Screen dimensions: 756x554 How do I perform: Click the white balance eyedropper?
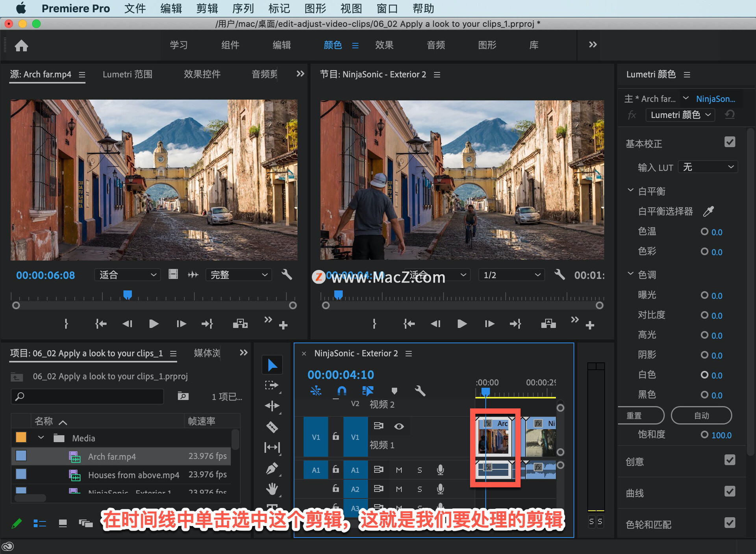(x=709, y=211)
